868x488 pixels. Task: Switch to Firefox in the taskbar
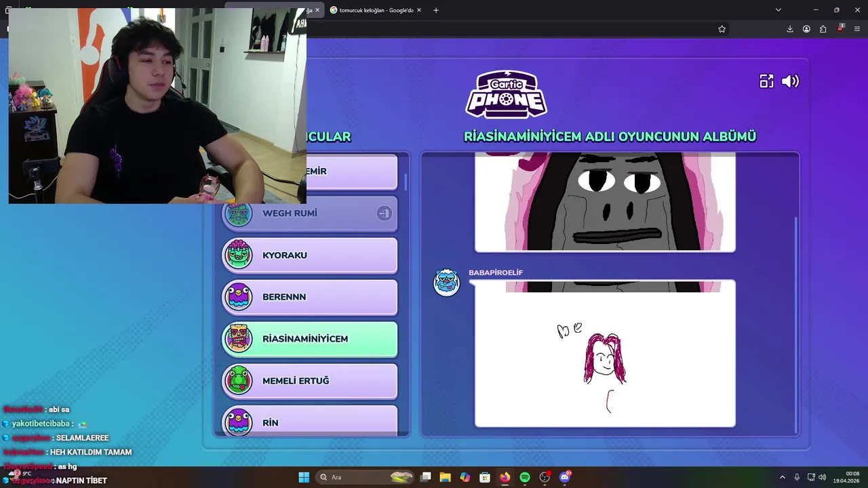505,477
